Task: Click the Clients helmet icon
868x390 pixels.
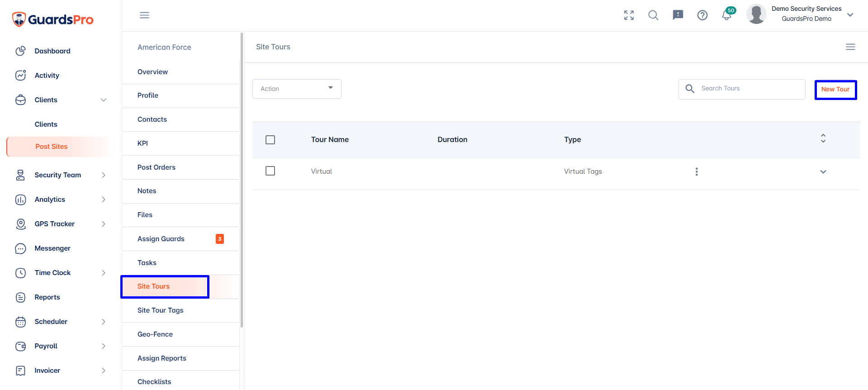Action: pos(21,100)
